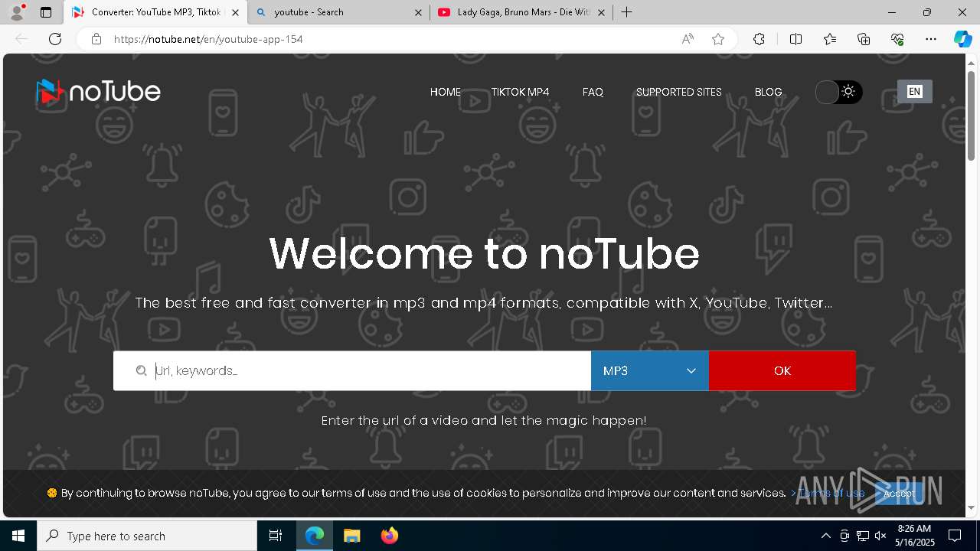The width and height of the screenshot is (980, 551).
Task: Click the Read aloud icon
Action: tap(688, 39)
